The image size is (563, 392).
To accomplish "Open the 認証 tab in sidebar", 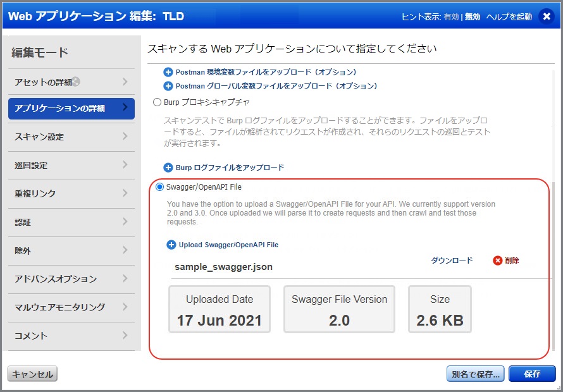I will point(71,222).
